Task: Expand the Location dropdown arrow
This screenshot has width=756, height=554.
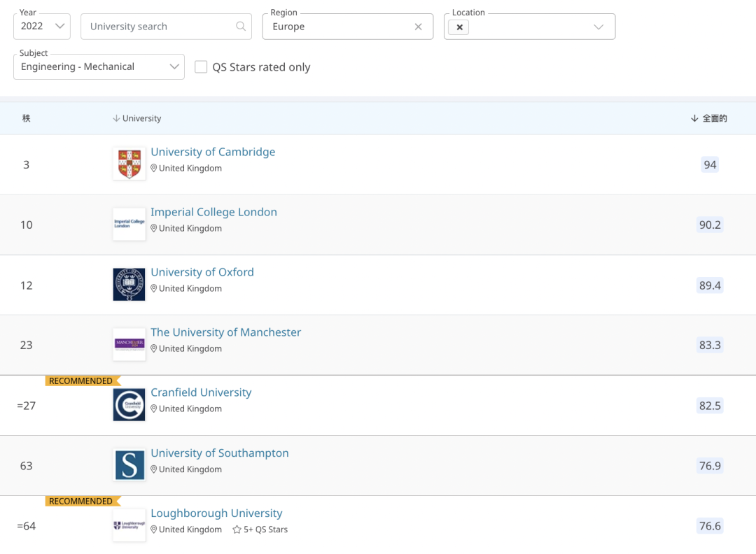Action: [598, 27]
